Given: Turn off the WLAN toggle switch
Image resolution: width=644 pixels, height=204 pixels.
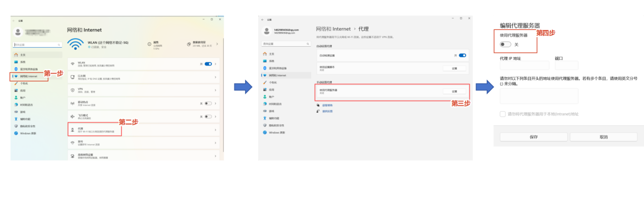Looking at the screenshot, I should pyautogui.click(x=208, y=64).
